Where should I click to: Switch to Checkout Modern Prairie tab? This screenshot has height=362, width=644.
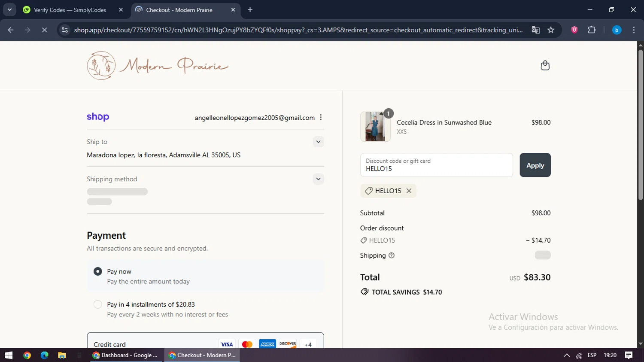(x=185, y=10)
